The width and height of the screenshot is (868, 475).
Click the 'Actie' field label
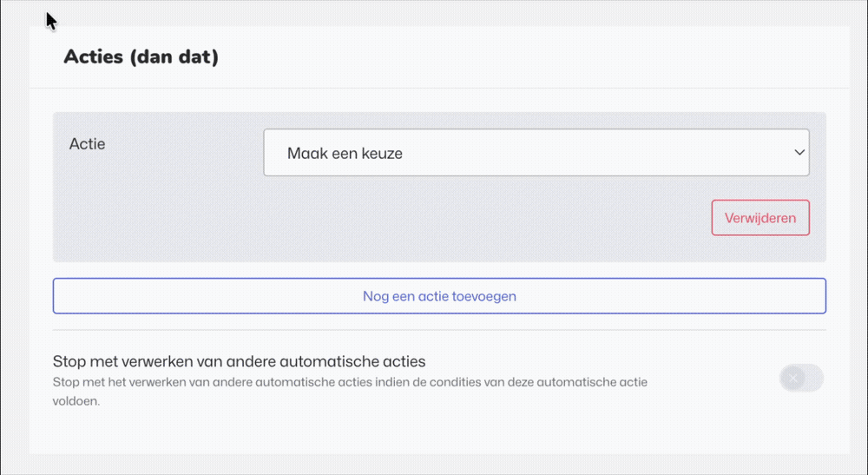tap(88, 144)
